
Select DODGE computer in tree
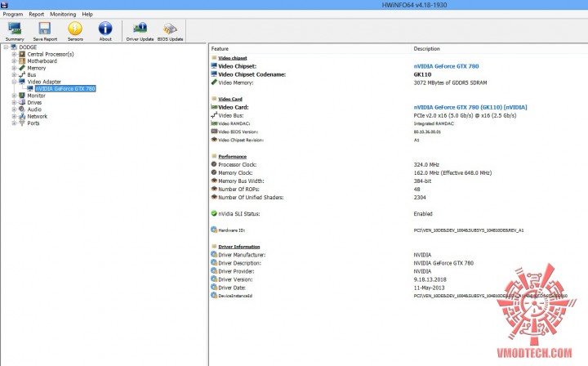click(x=28, y=47)
